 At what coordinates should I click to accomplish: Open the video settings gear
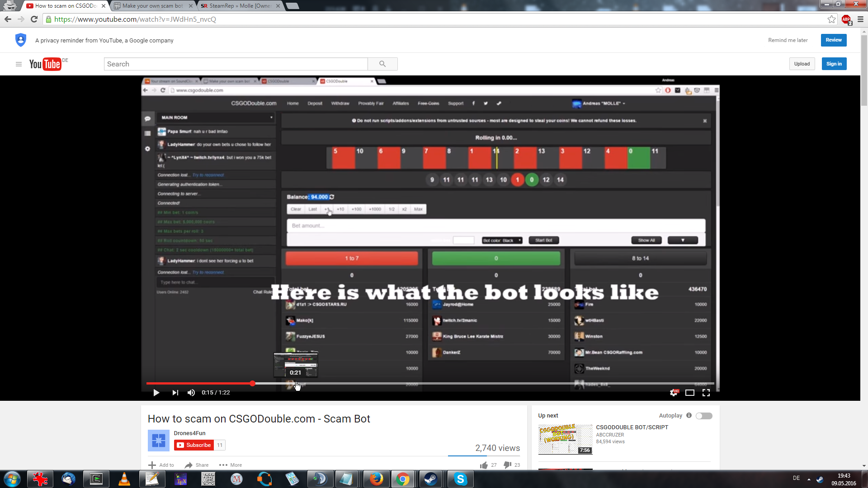[x=674, y=393]
